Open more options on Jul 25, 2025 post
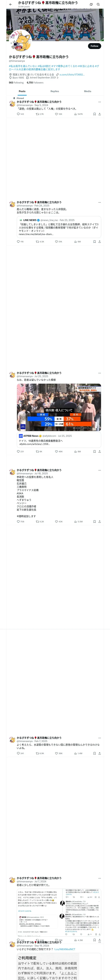Screen dimensions: 110x980 99,373
